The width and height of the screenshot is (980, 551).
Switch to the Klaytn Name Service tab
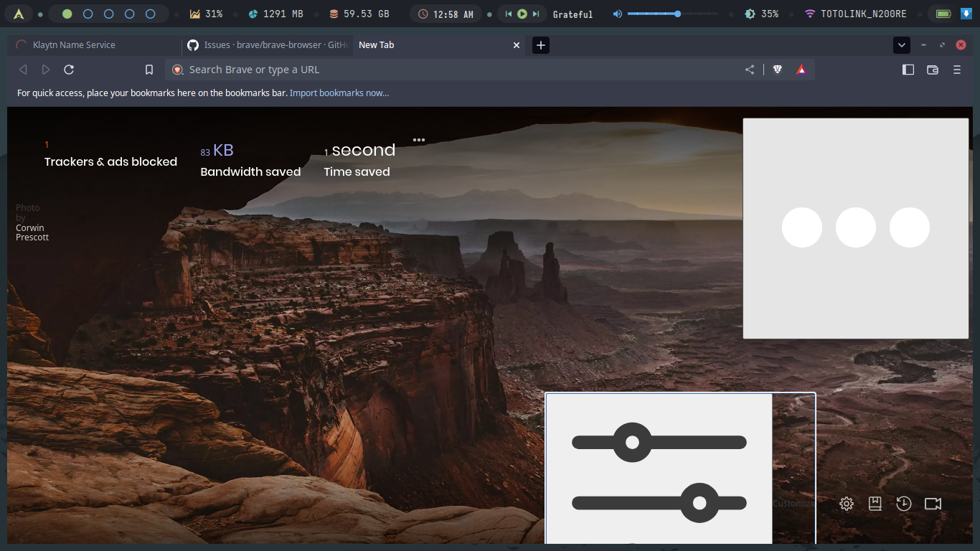(95, 45)
